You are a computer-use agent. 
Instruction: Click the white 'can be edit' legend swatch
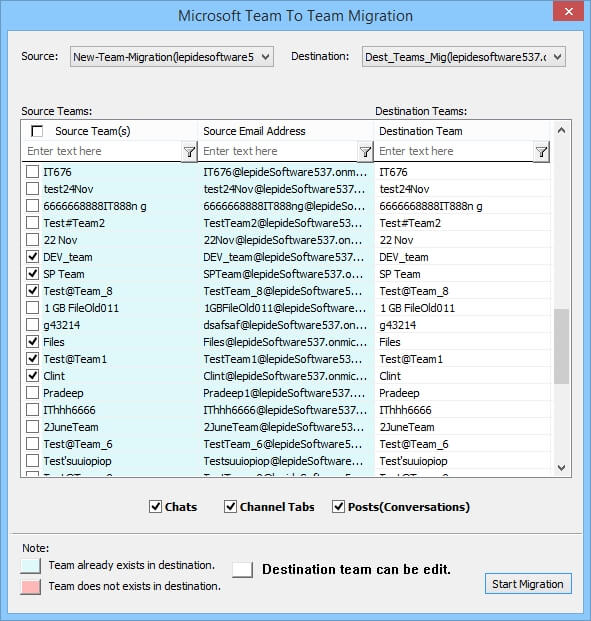(x=242, y=570)
